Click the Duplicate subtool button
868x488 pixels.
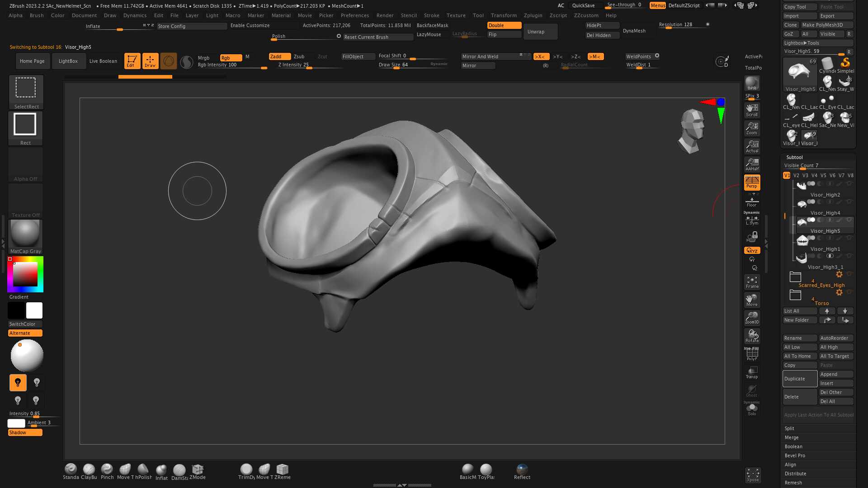(799, 379)
